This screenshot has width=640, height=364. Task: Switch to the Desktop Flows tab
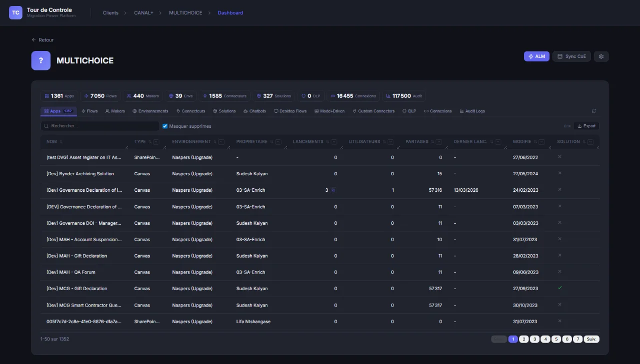pyautogui.click(x=290, y=111)
